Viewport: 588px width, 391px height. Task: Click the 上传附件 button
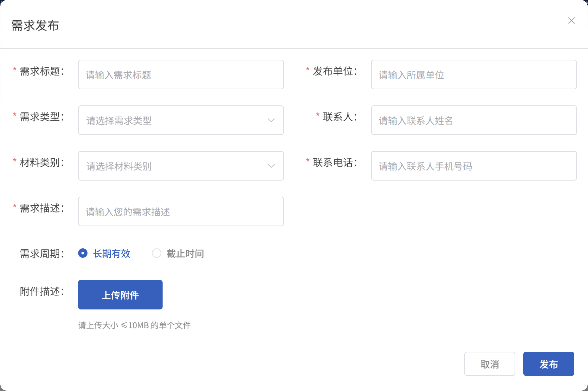[x=120, y=295]
